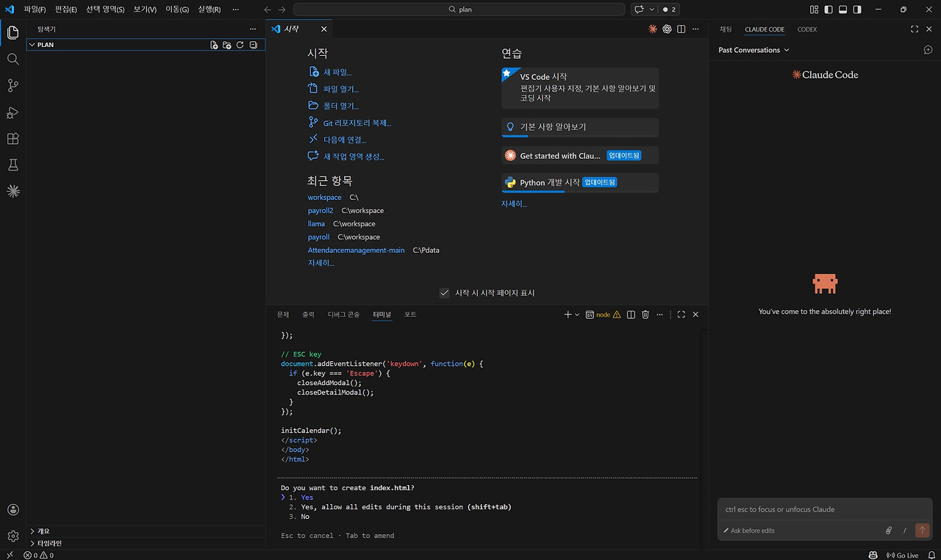The width and height of the screenshot is (941, 560).
Task: Open the payroll2 recent workspace
Action: [x=320, y=210]
